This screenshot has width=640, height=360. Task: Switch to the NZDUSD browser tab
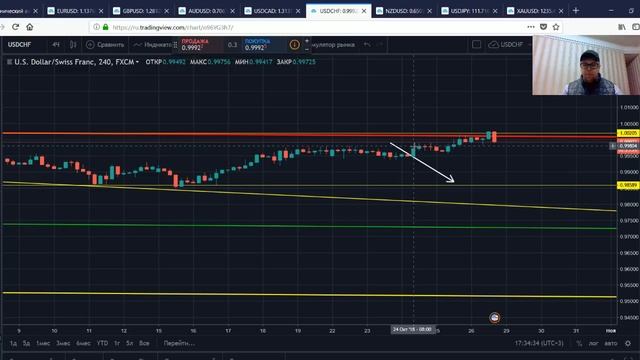[x=404, y=11]
